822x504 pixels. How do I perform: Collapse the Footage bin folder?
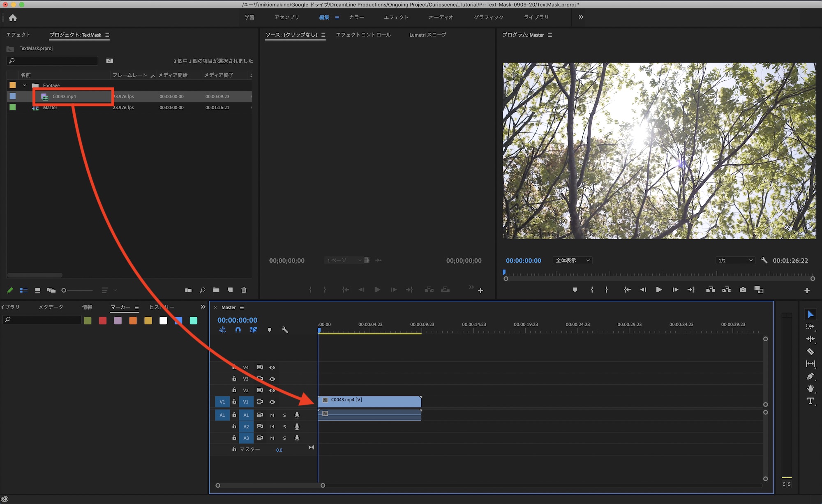[25, 85]
